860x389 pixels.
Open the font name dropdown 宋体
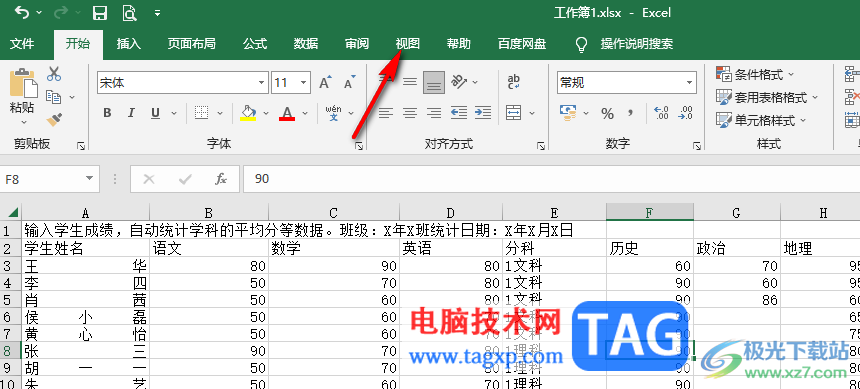pos(262,83)
